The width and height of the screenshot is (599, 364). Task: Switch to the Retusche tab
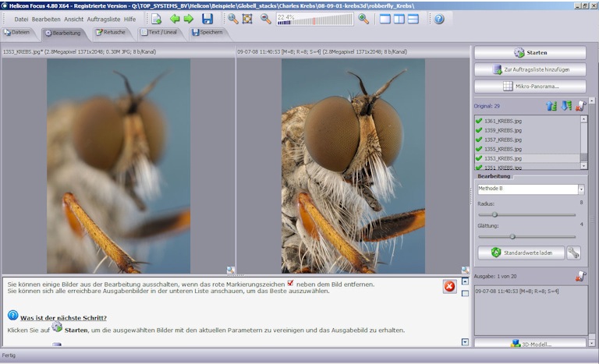[x=109, y=33]
